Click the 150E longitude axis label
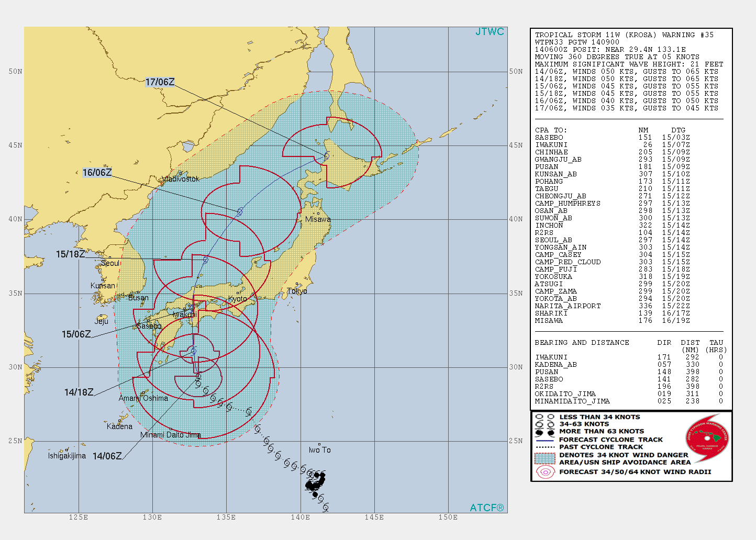 [x=448, y=517]
